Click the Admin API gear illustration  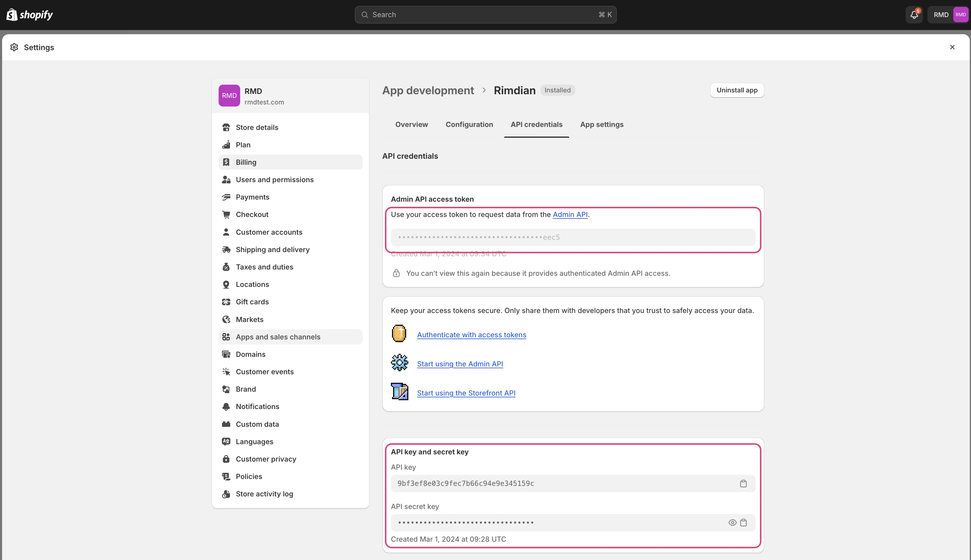(399, 363)
